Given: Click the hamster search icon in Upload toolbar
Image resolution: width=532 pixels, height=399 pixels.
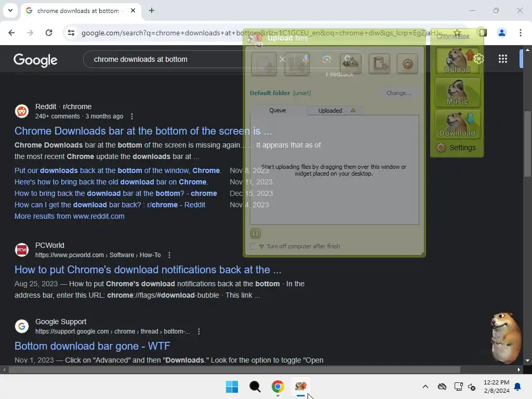Looking at the screenshot, I should [351, 63].
